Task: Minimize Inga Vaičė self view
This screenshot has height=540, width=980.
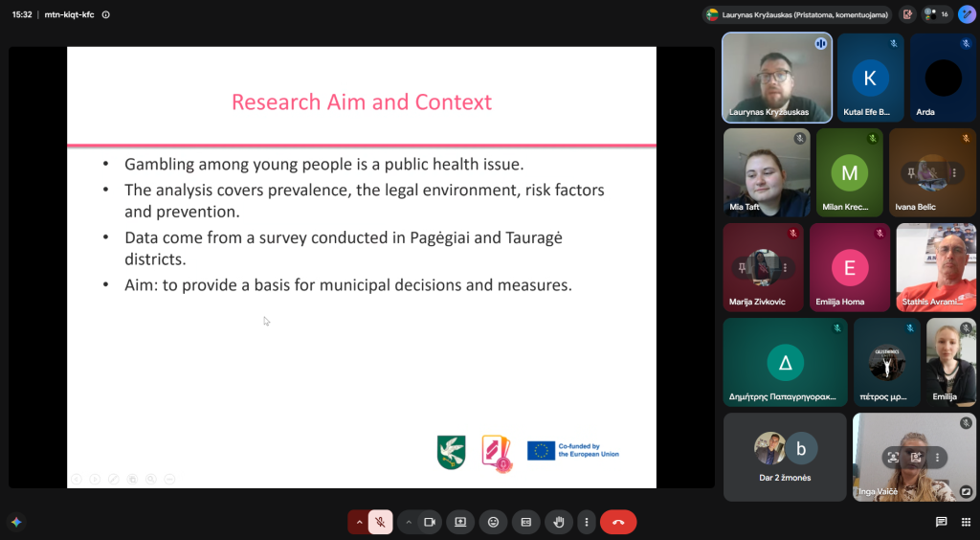Action: pos(967,491)
